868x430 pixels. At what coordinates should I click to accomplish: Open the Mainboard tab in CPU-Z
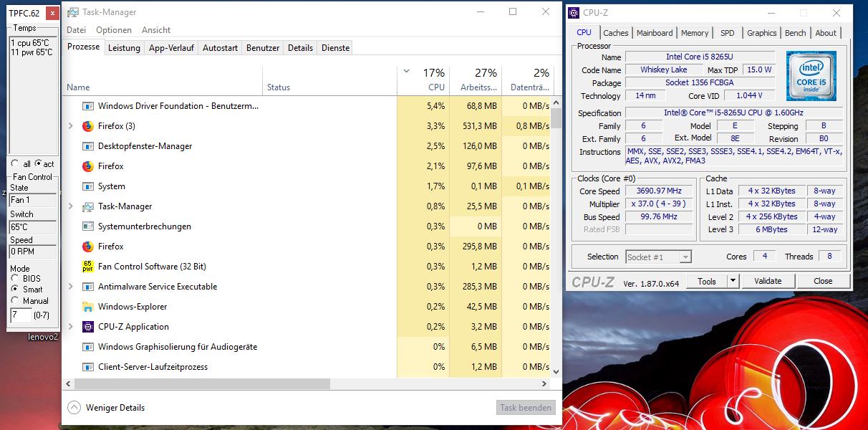(655, 33)
